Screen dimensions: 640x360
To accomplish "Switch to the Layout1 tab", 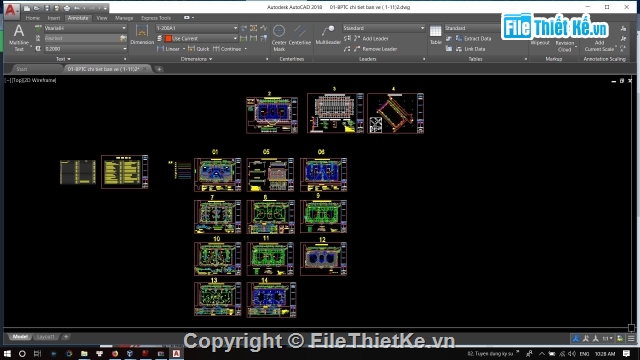I will coord(45,337).
